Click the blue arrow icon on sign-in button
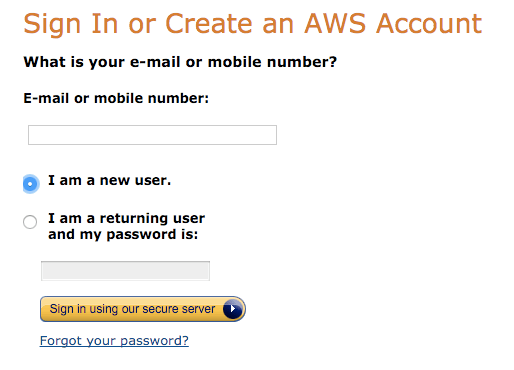Screen dimensions: 514x370 (233, 309)
